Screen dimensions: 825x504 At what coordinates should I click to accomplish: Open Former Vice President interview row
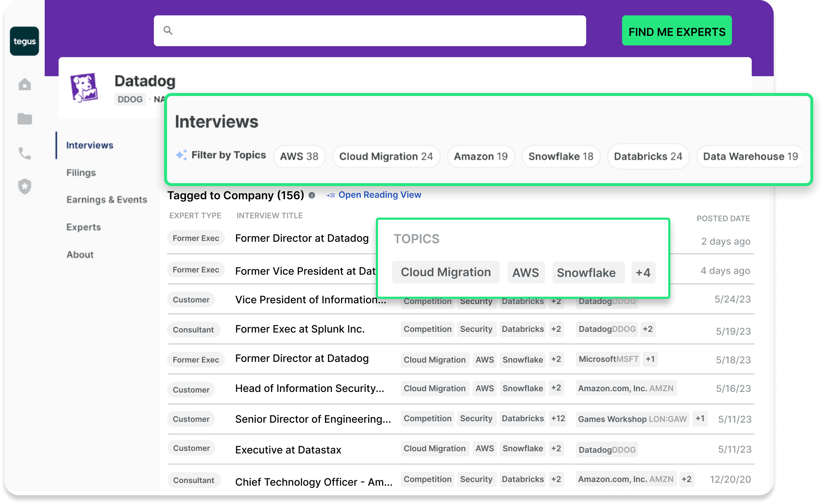click(306, 271)
